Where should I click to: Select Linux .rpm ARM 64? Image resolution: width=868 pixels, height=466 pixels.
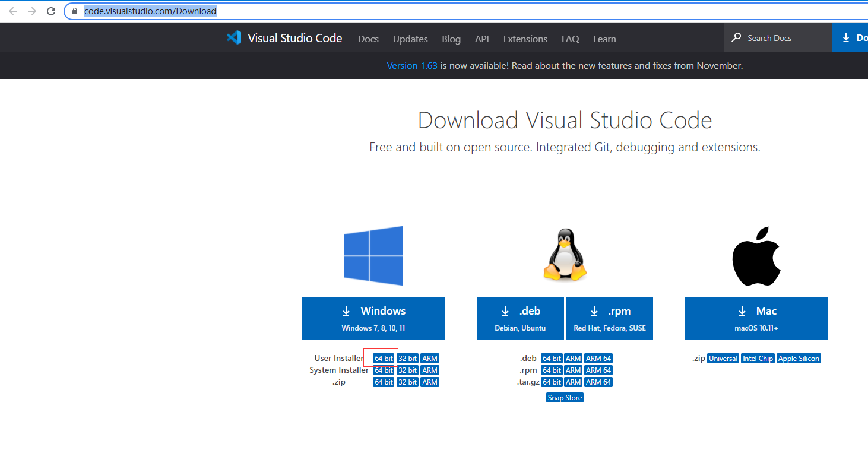598,370
